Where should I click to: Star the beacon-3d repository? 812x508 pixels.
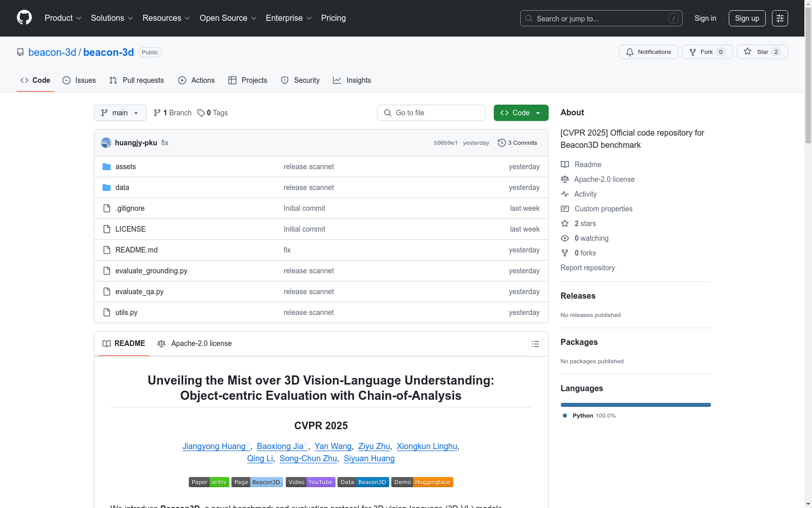[x=762, y=52]
